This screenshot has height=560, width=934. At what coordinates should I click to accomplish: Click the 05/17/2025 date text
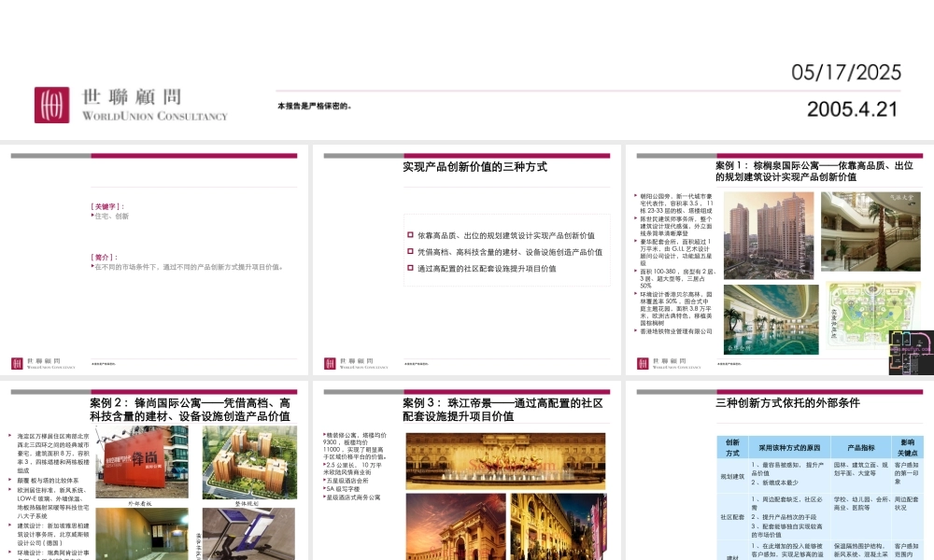846,73
